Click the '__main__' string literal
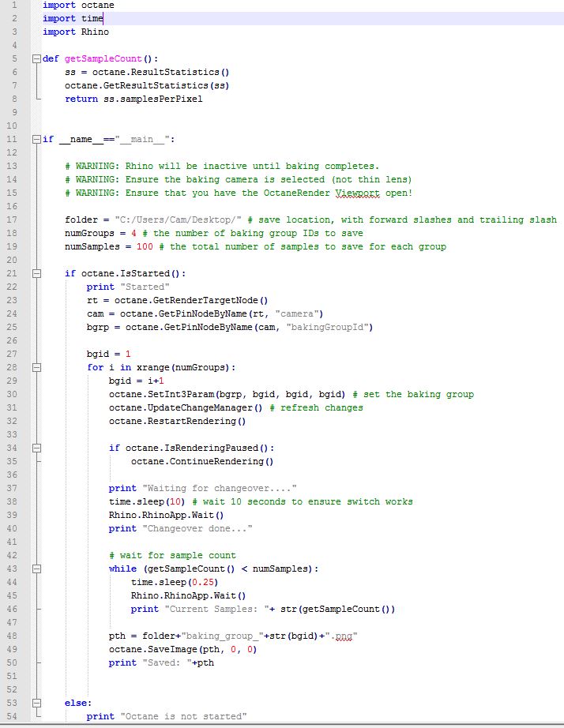 [x=141, y=139]
